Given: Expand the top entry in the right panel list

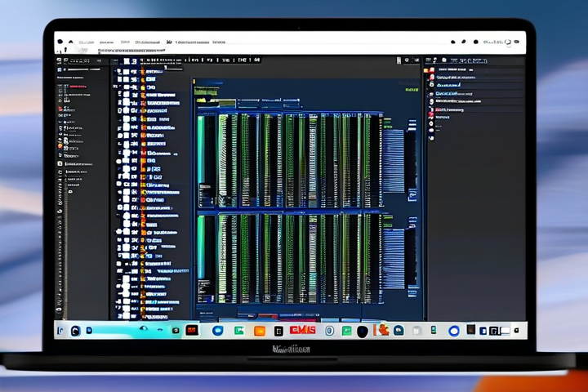Looking at the screenshot, I should click(426, 70).
